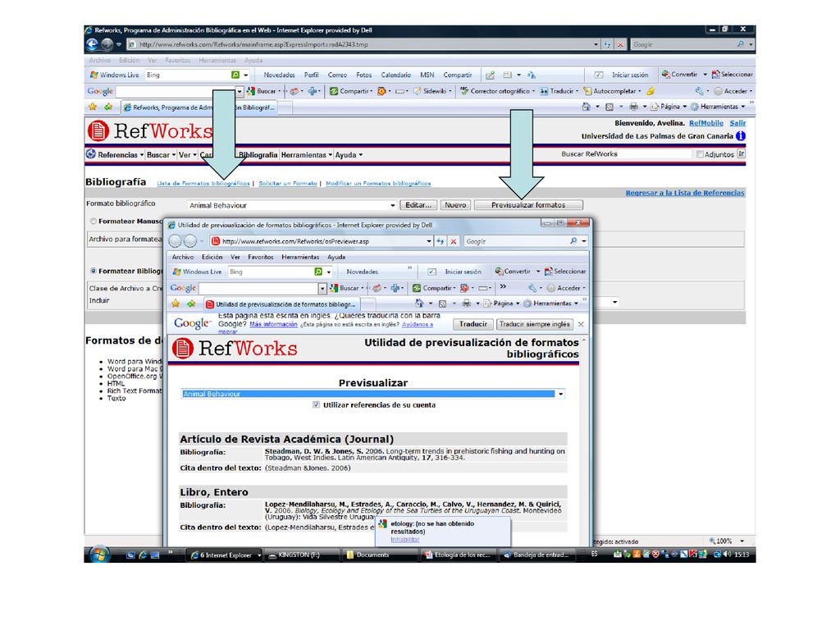Click the home icon in the preview popup toolbar

pos(419,304)
